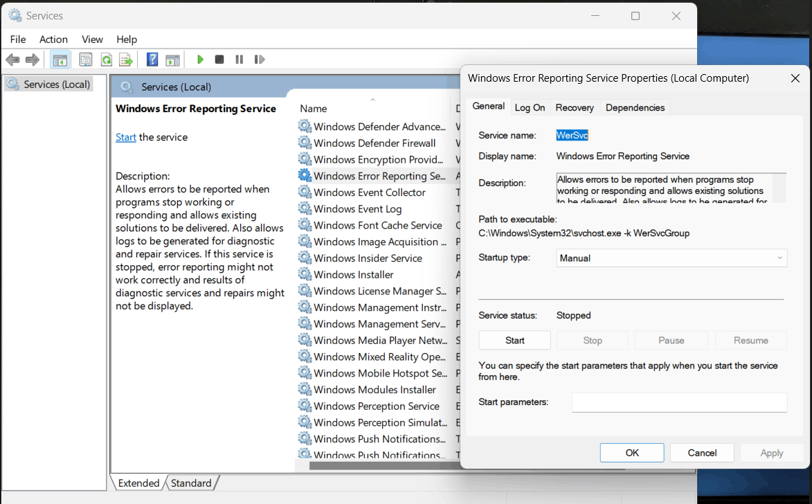Open the Help toolbar icon

[152, 60]
